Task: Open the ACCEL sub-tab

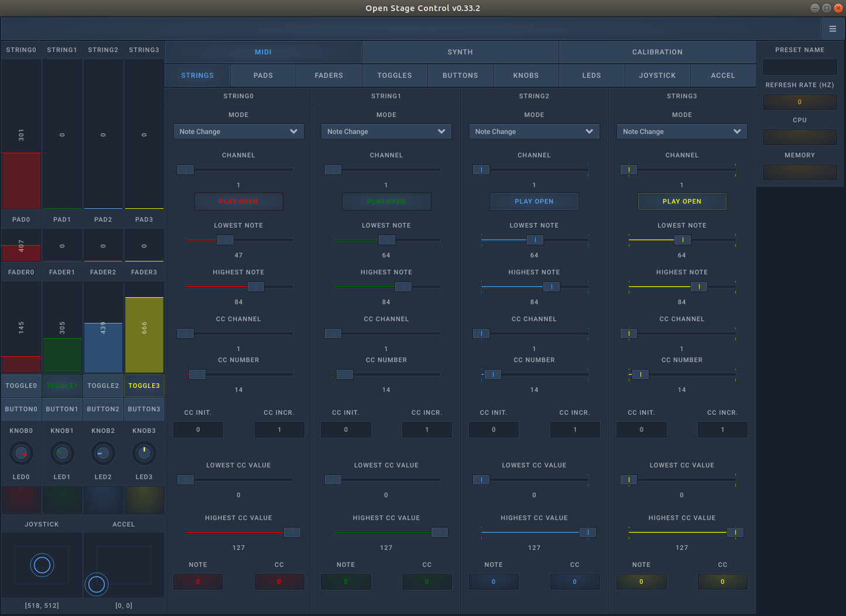Action: click(723, 75)
